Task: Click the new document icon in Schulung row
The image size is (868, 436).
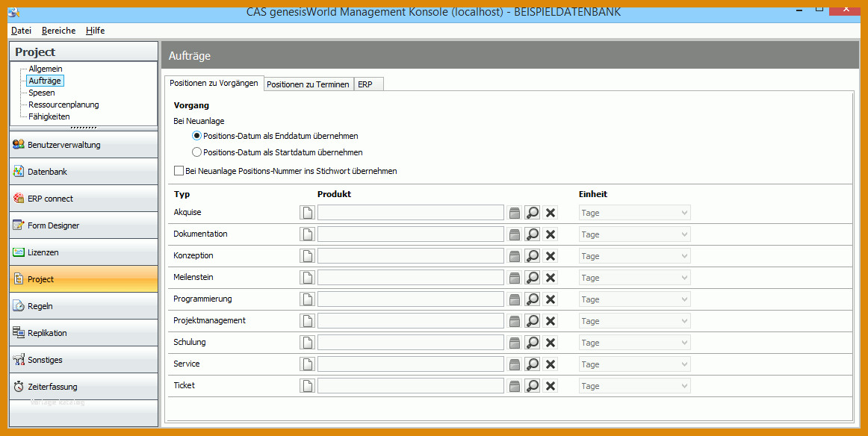Action: [307, 343]
